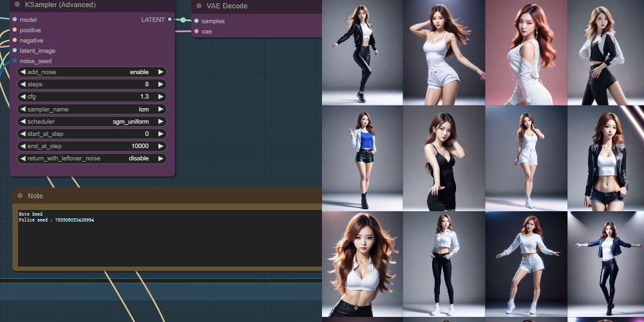
Task: Click the cfg value 1.3
Action: pyautogui.click(x=144, y=97)
